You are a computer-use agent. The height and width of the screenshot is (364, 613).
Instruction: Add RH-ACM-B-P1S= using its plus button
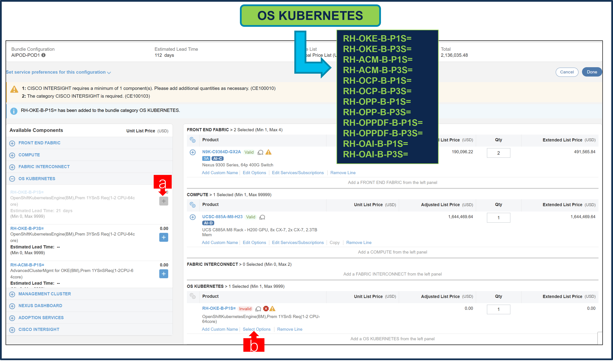point(164,274)
